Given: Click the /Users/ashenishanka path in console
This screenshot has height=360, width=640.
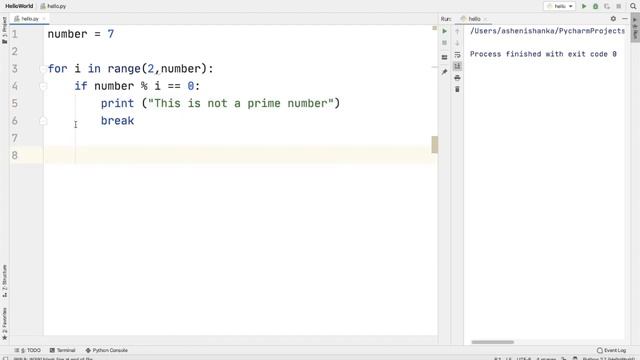Looking at the screenshot, I should (x=547, y=31).
